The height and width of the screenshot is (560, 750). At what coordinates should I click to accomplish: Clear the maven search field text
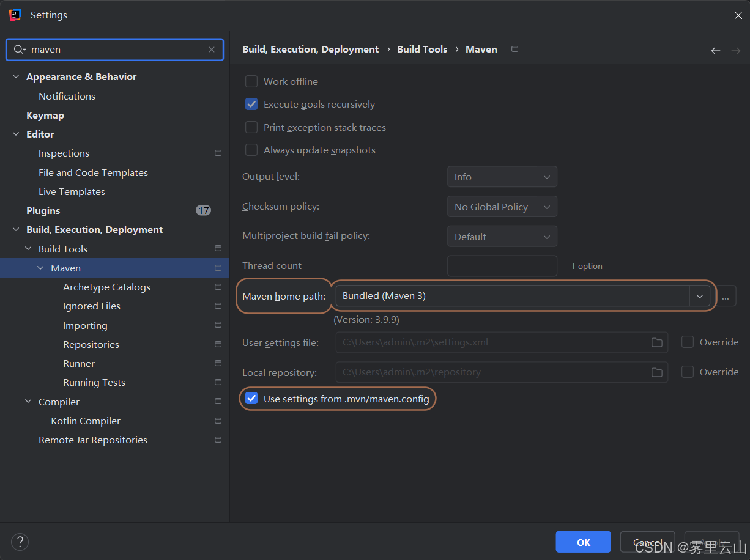212,50
